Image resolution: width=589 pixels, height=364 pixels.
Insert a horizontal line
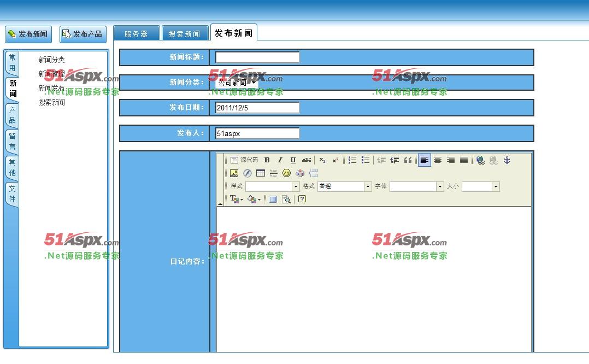click(x=273, y=173)
